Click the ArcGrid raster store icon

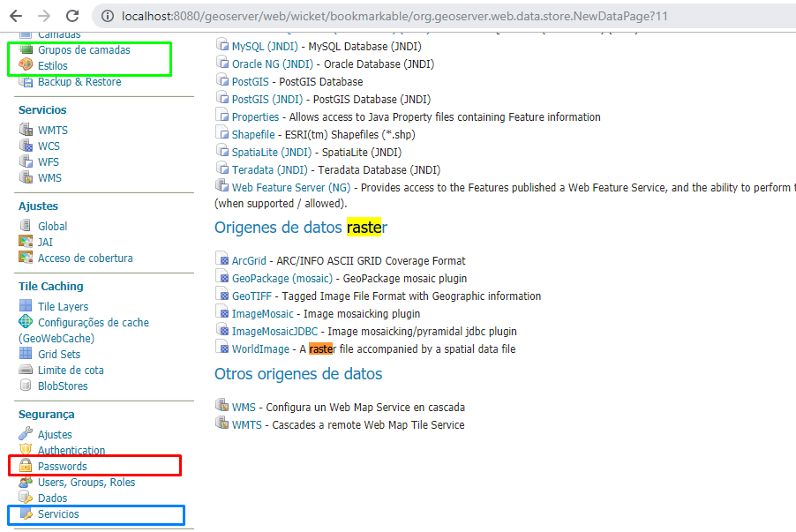click(x=222, y=259)
